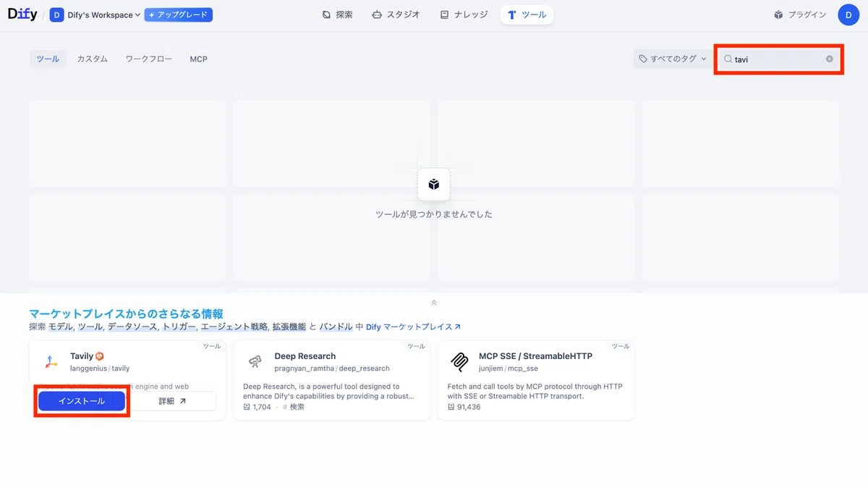Switch to the ワークフロー sub-tab

click(149, 59)
